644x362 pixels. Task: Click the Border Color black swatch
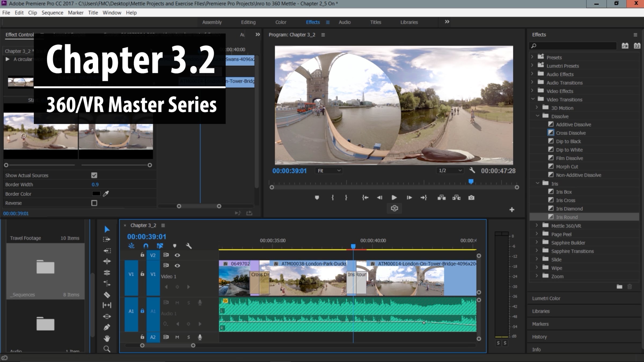[x=96, y=194]
